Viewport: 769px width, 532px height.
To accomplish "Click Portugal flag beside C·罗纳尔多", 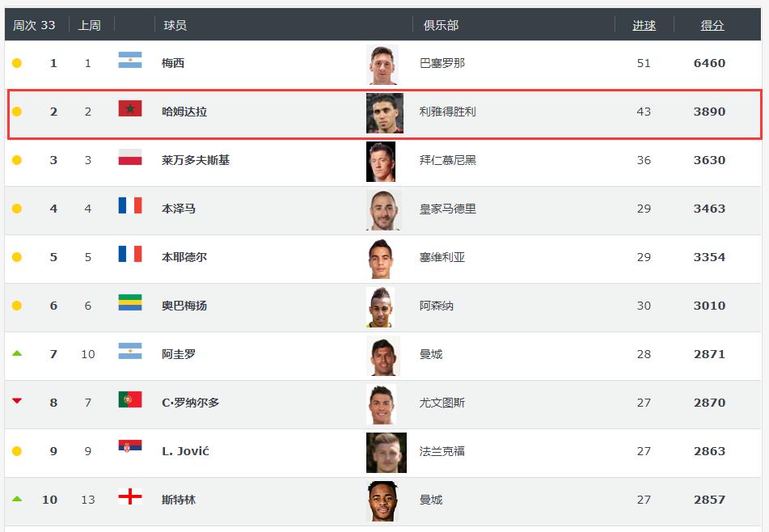I will (x=130, y=399).
